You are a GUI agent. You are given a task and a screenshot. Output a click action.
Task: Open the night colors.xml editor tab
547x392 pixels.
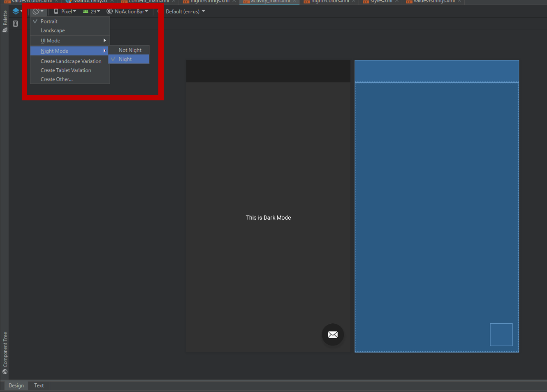pos(329,2)
